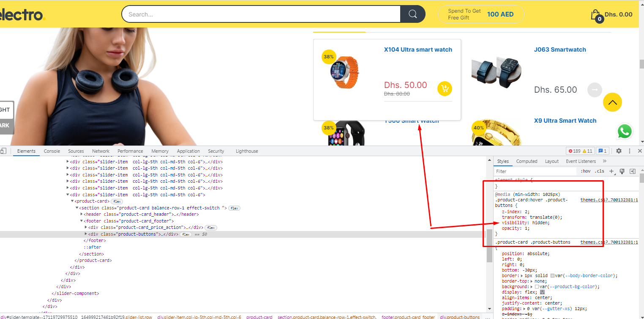Expand the div product-card_price_action node
644x319 pixels.
click(86, 228)
